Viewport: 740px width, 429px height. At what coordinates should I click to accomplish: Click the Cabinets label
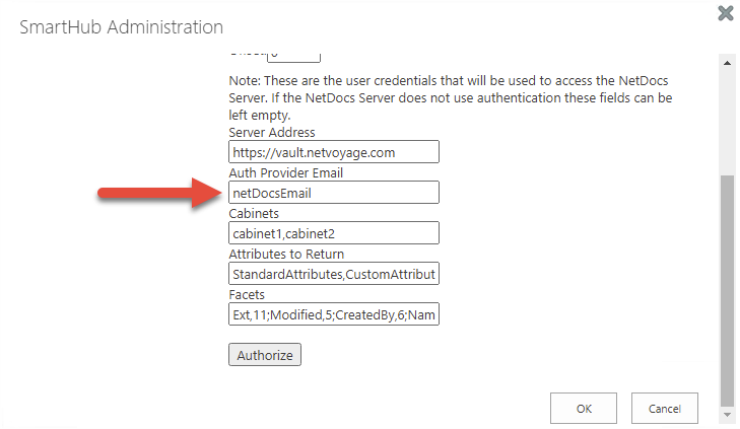pyautogui.click(x=256, y=214)
